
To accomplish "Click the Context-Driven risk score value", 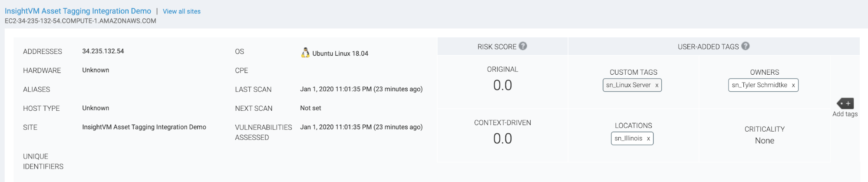I will 502,139.
